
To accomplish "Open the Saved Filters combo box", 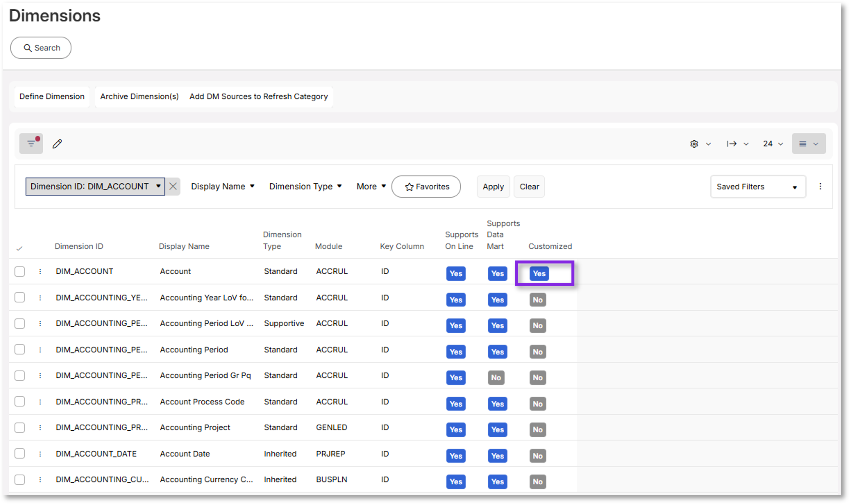I will [x=758, y=187].
